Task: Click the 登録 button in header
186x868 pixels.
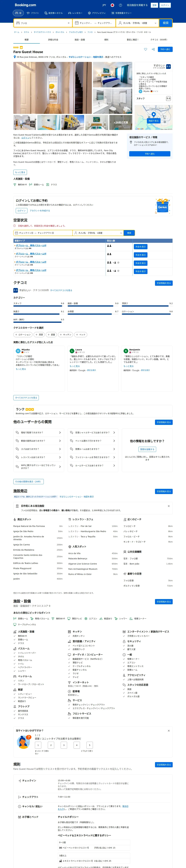Action: [154, 5]
